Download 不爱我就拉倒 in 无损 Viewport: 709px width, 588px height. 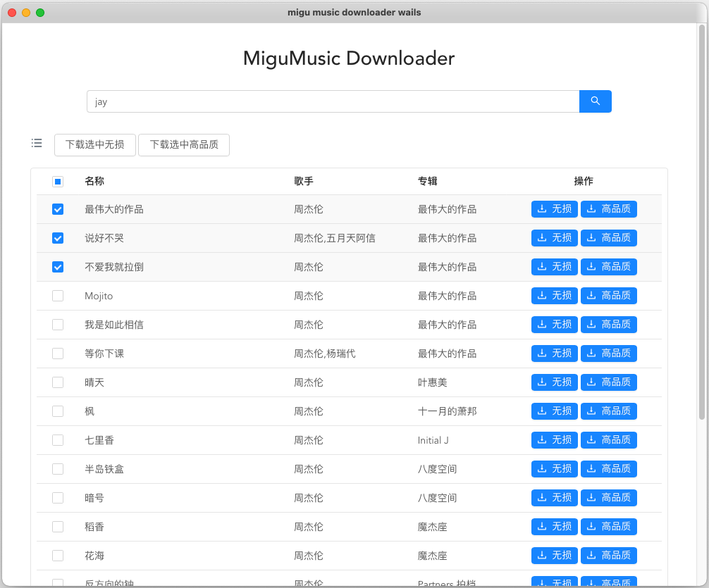(x=555, y=267)
